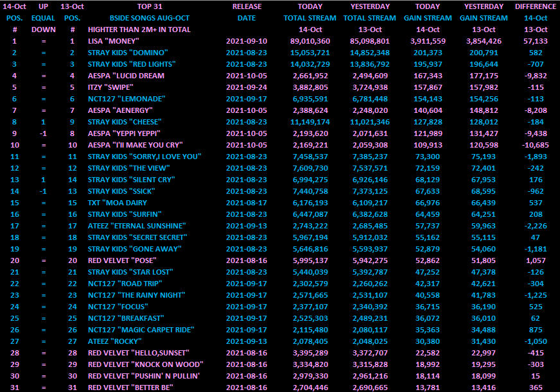Click the STRAY KIDS "THE VIEW" title

coord(129,168)
